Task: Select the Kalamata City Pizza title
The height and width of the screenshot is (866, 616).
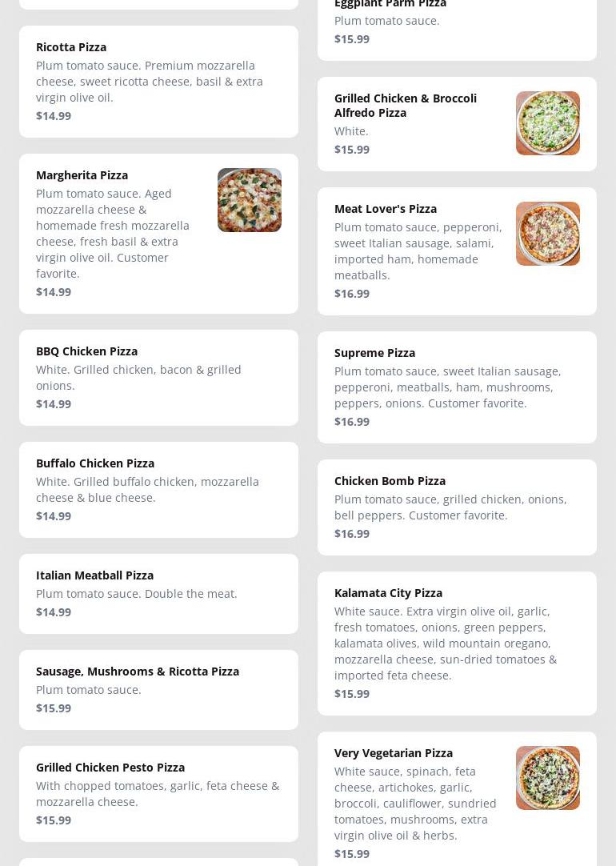Action: [x=388, y=593]
